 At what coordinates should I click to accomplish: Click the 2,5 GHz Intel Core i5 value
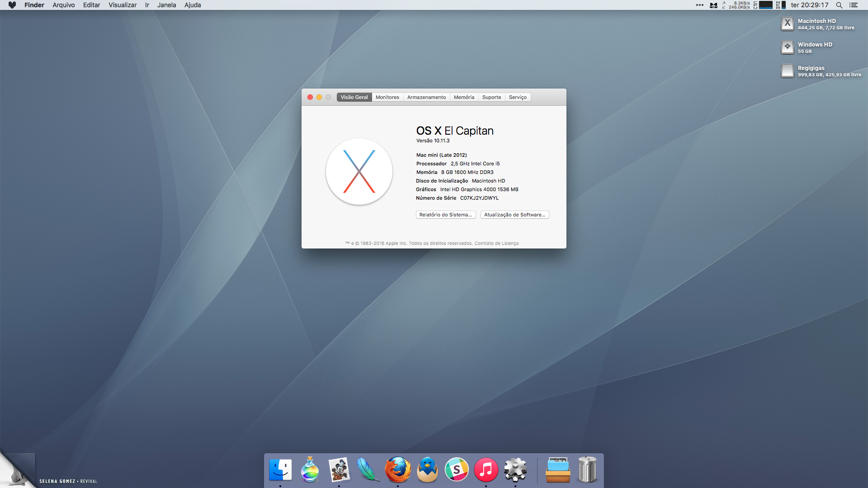475,164
